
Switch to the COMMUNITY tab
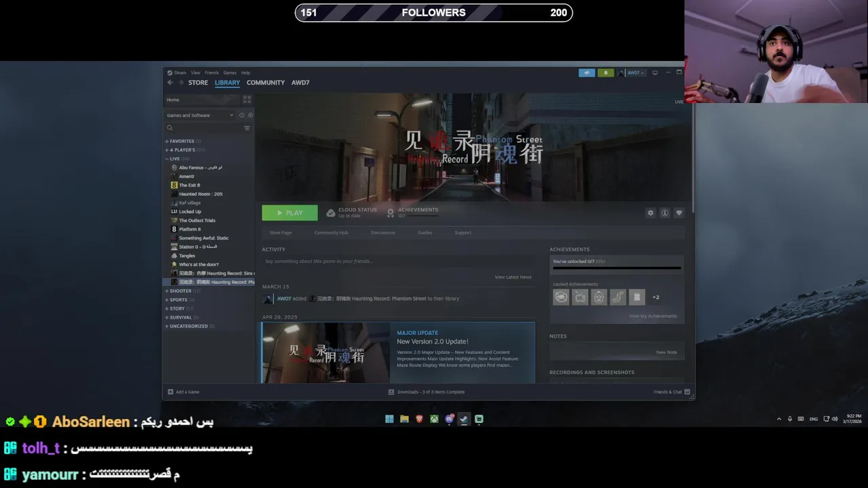[266, 83]
